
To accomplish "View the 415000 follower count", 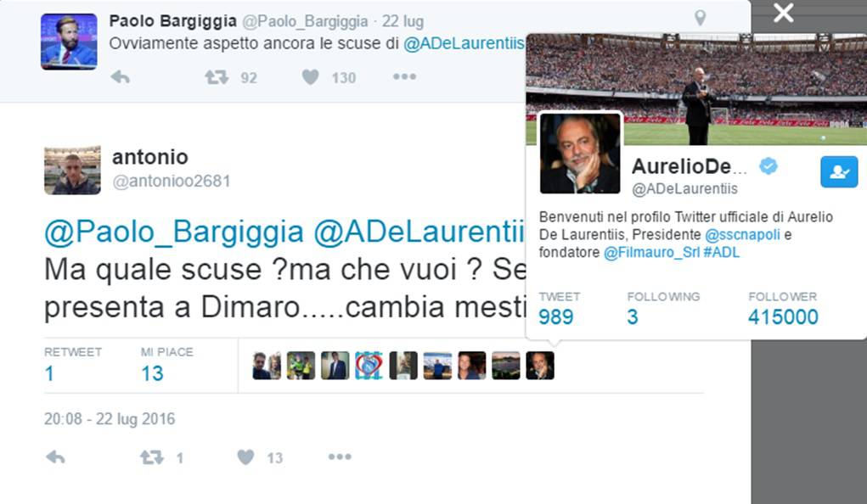I will [783, 316].
